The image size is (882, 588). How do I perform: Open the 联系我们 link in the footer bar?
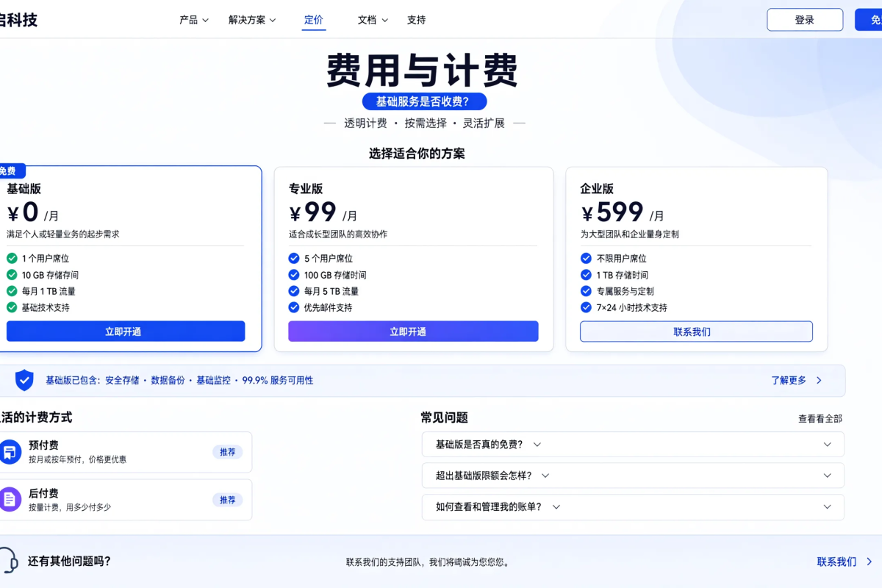pyautogui.click(x=836, y=562)
